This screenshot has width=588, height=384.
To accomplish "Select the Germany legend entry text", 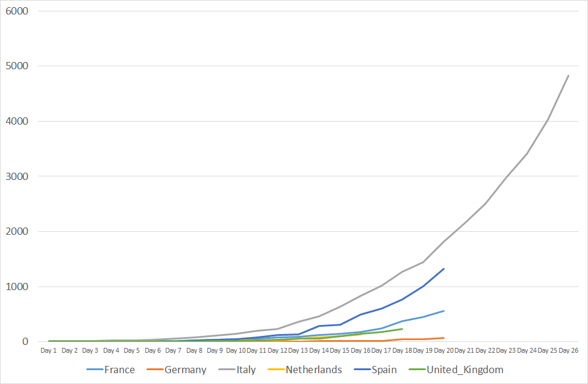I will click(186, 370).
